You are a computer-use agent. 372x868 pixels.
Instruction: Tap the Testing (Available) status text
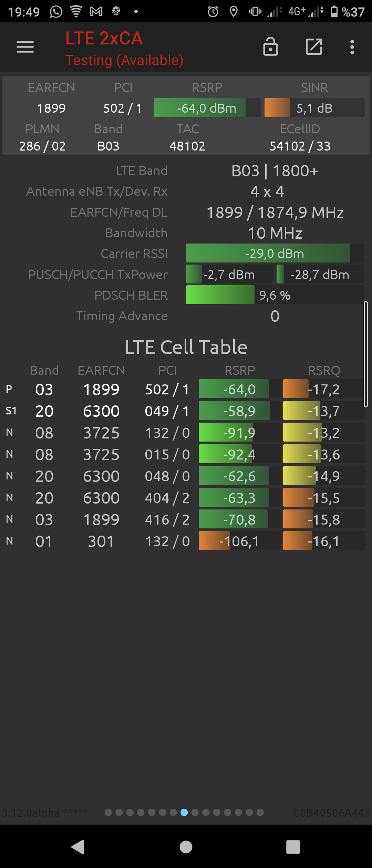[124, 60]
